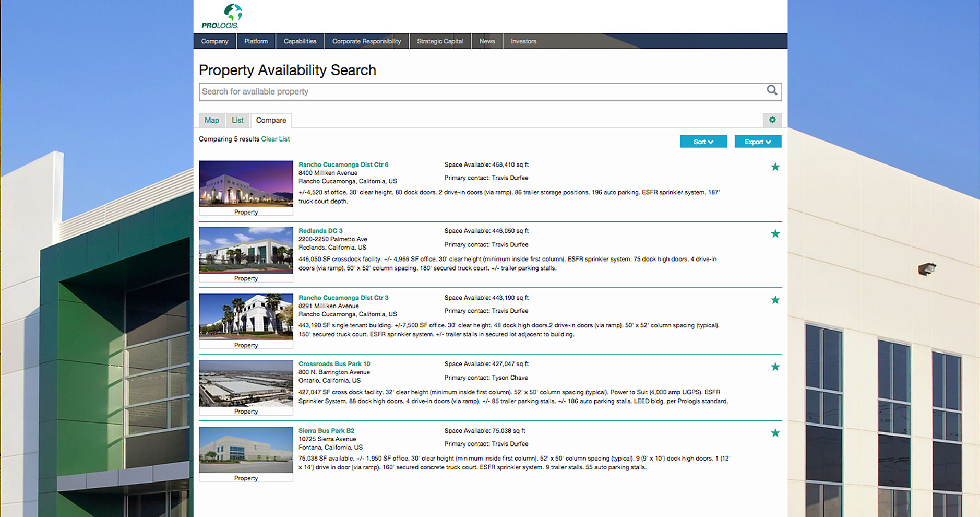The image size is (980, 517).
Task: Open Crossroads Bus Park 10 listing link
Action: coord(334,364)
